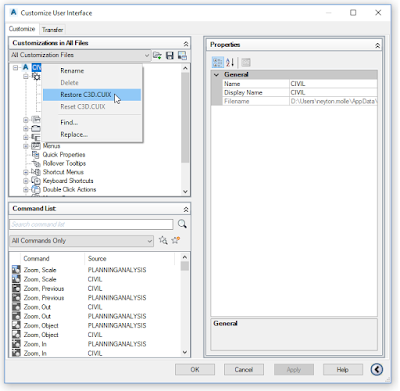Click the Name property value CIVIL
400x391 pixels.
333,84
